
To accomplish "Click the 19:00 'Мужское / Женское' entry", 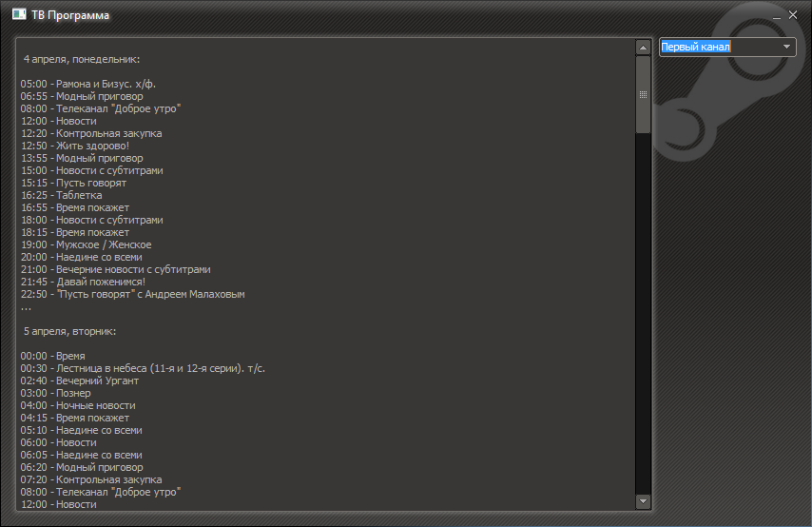I will [x=87, y=244].
